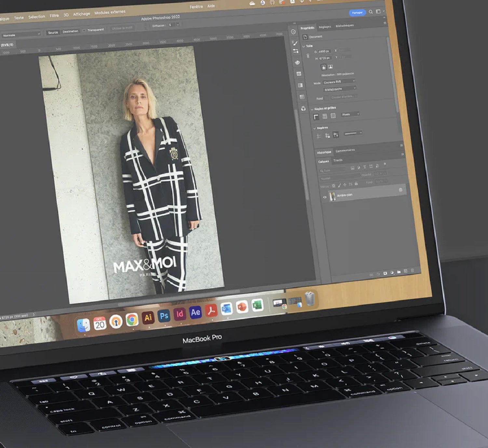The height and width of the screenshot is (448, 488).
Task: Toggle the grid display icon
Action: (325, 116)
